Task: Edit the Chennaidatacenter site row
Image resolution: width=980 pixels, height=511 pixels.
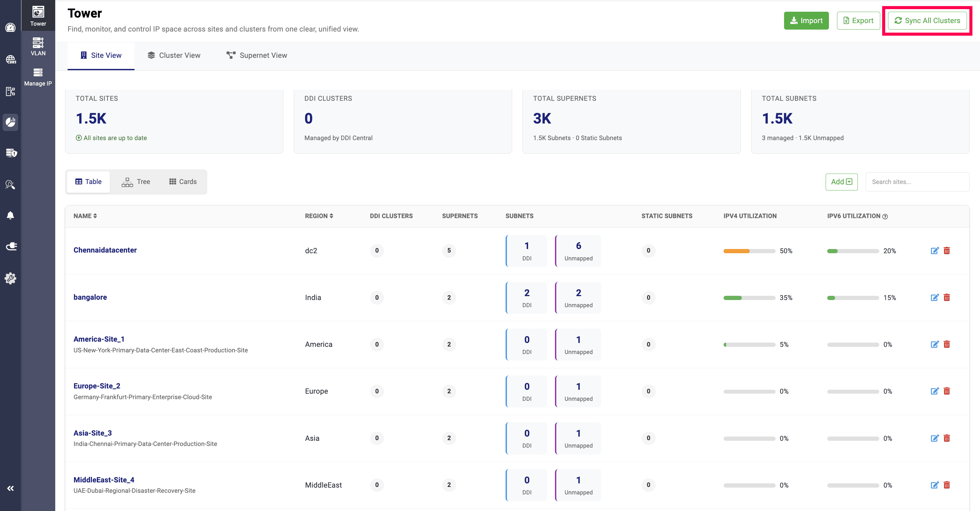Action: [935, 251]
